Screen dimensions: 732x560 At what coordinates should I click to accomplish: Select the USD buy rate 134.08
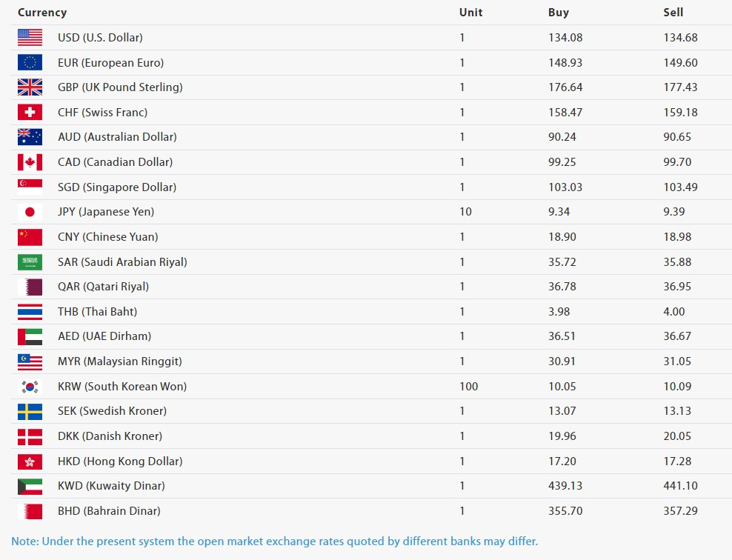point(565,38)
